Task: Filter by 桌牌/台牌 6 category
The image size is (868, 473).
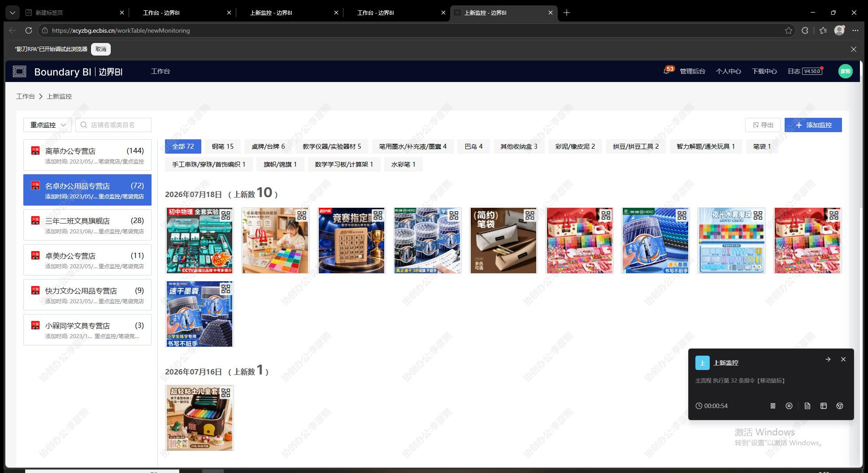Action: point(268,146)
